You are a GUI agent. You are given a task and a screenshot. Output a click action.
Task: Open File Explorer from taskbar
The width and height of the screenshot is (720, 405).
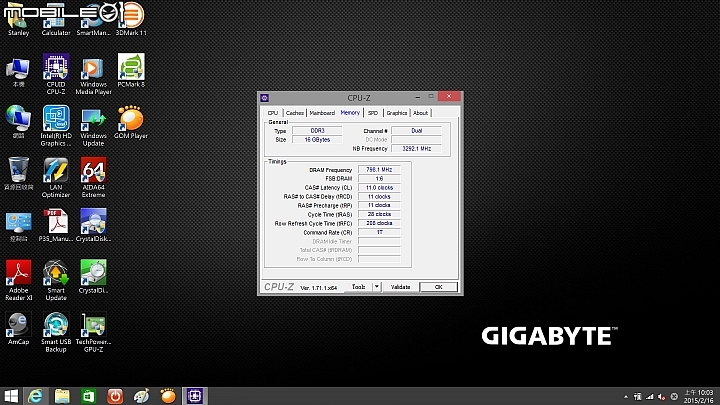(x=62, y=396)
